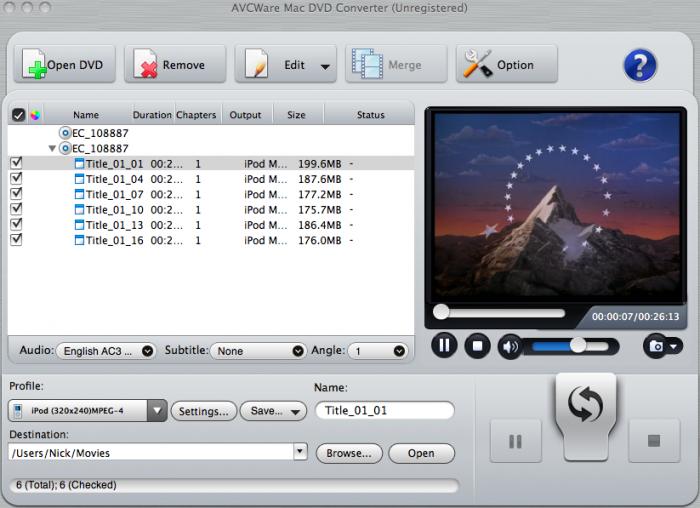Uncheck the Title_01_04 checkbox
This screenshot has height=508, width=700.
(16, 179)
